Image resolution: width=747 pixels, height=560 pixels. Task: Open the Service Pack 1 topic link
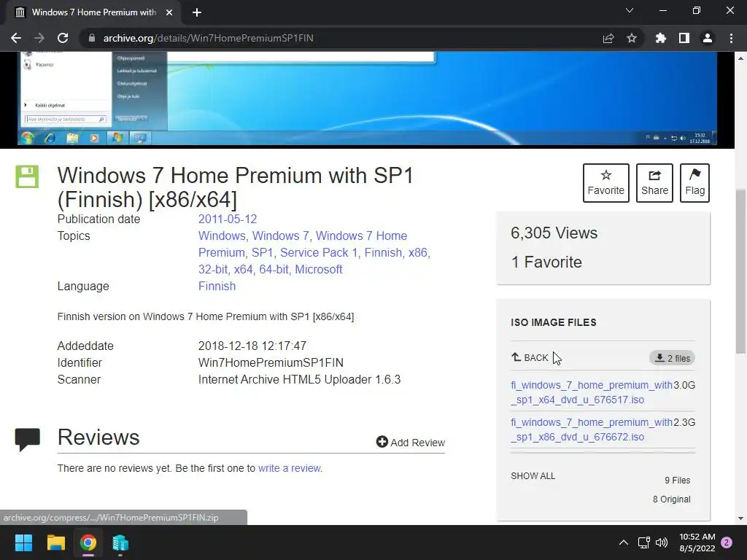coord(319,252)
